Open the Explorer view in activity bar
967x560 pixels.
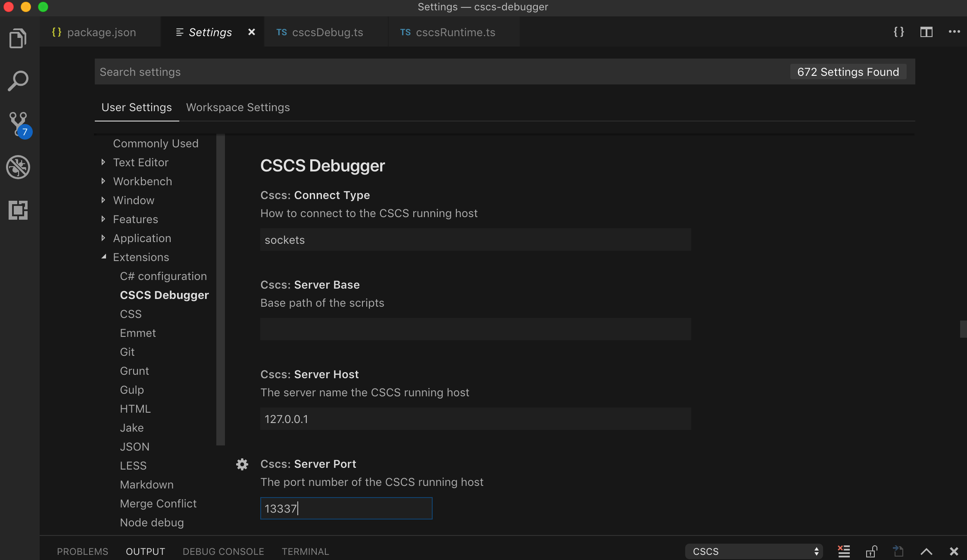(x=18, y=38)
